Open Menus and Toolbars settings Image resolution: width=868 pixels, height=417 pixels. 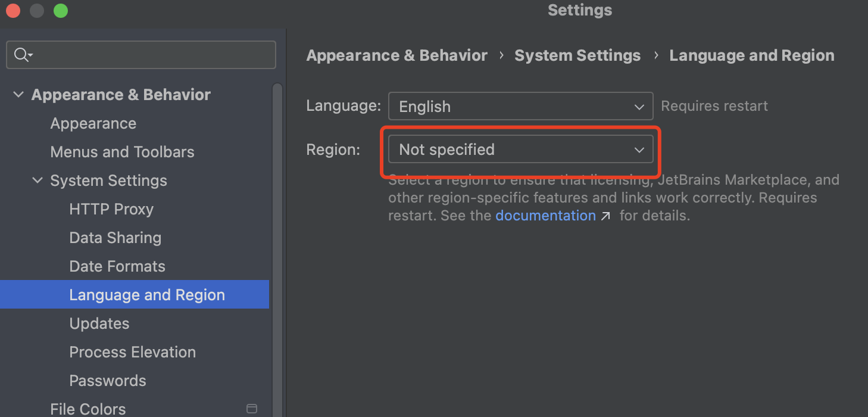123,152
